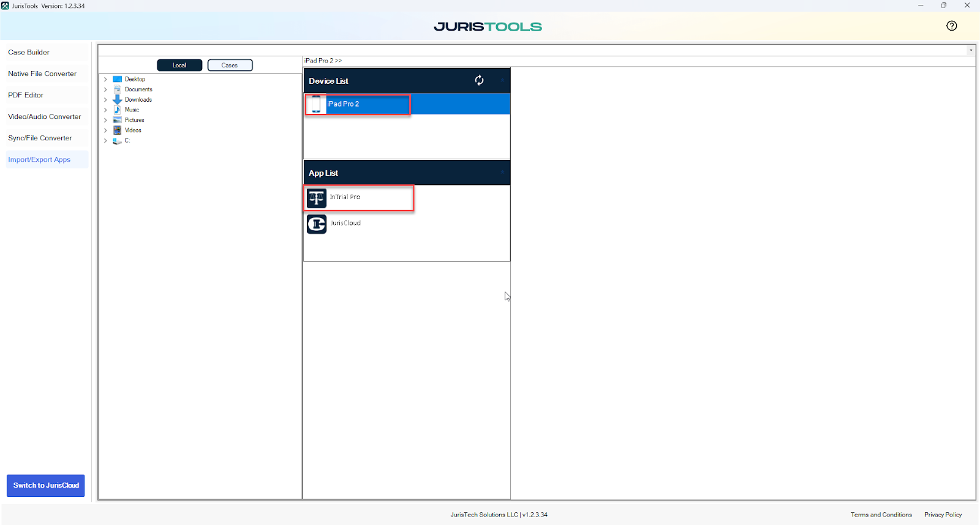Click the JurisTools title bar app icon
The height and width of the screenshot is (525, 980).
5,6
